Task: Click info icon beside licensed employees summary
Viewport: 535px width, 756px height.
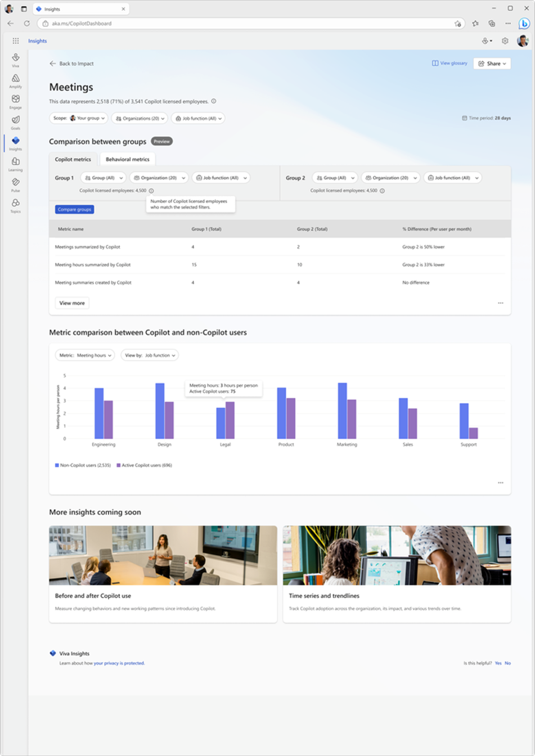Action: click(x=213, y=101)
